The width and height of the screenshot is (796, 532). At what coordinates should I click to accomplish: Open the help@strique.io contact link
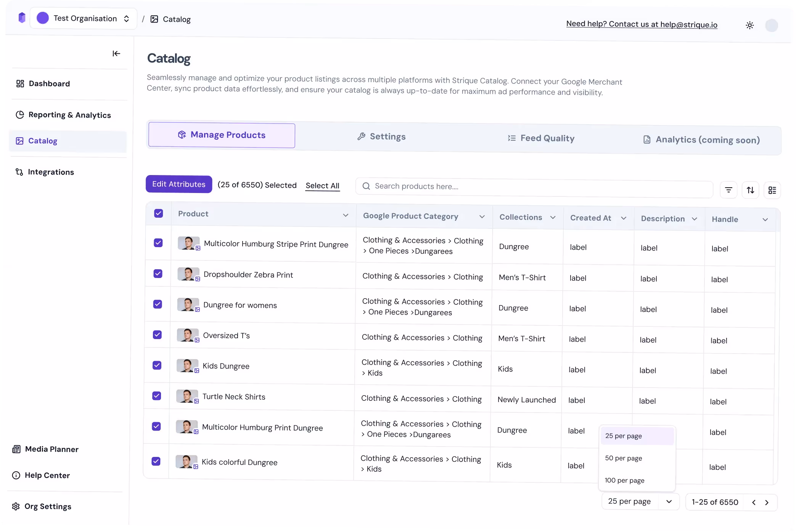coord(642,24)
